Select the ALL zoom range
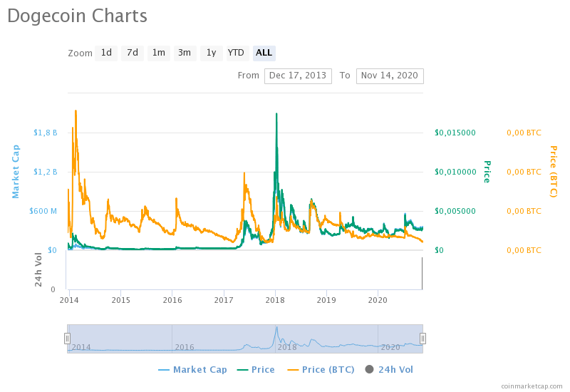Image resolution: width=570 pixels, height=392 pixels. (264, 53)
